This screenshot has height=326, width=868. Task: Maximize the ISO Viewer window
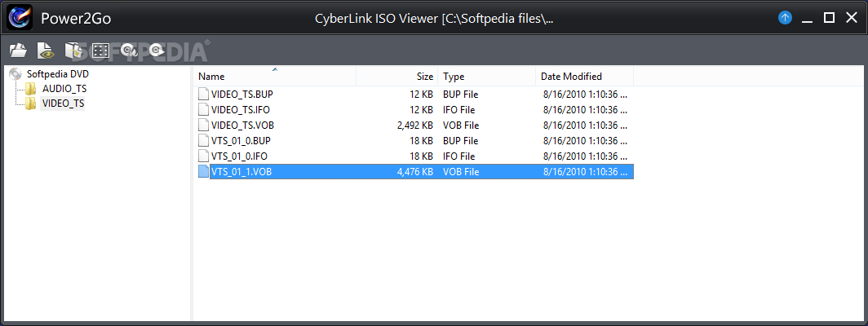point(829,18)
